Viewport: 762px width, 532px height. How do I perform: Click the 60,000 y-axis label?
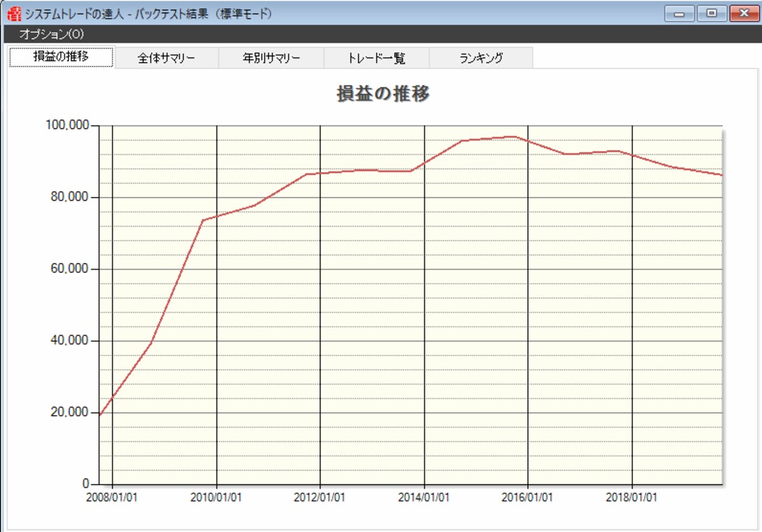[x=70, y=269]
